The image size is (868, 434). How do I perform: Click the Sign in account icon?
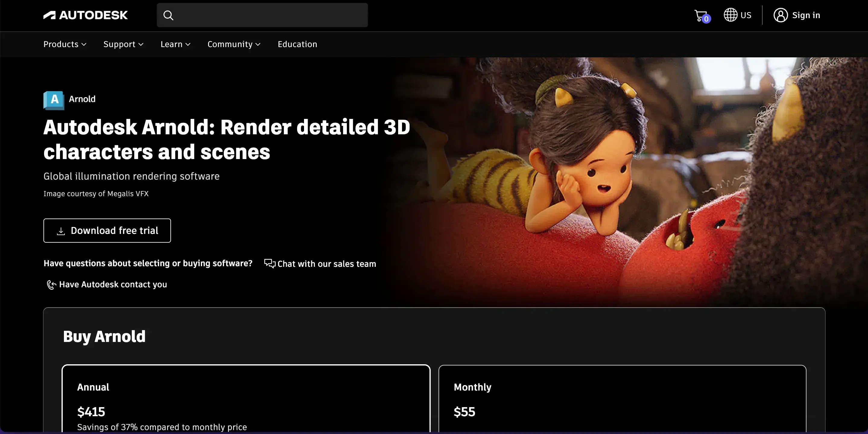781,15
